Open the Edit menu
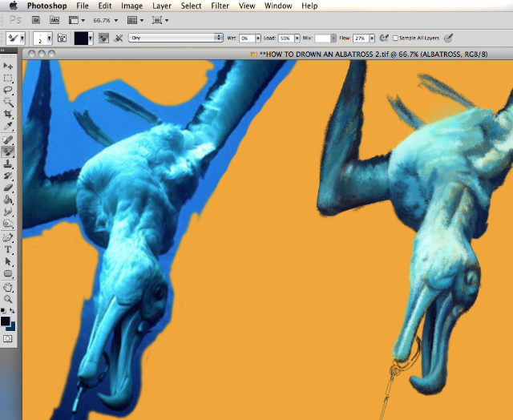This screenshot has width=513, height=420. [105, 6]
